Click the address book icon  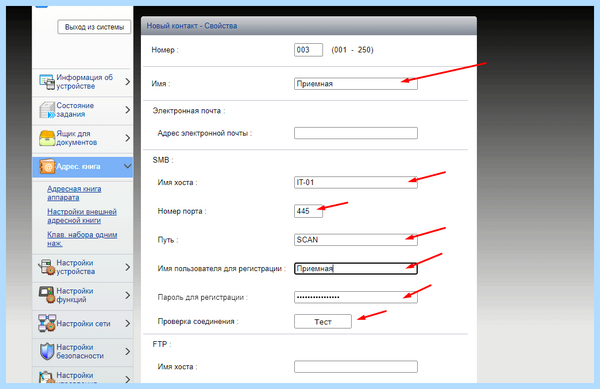[x=47, y=166]
